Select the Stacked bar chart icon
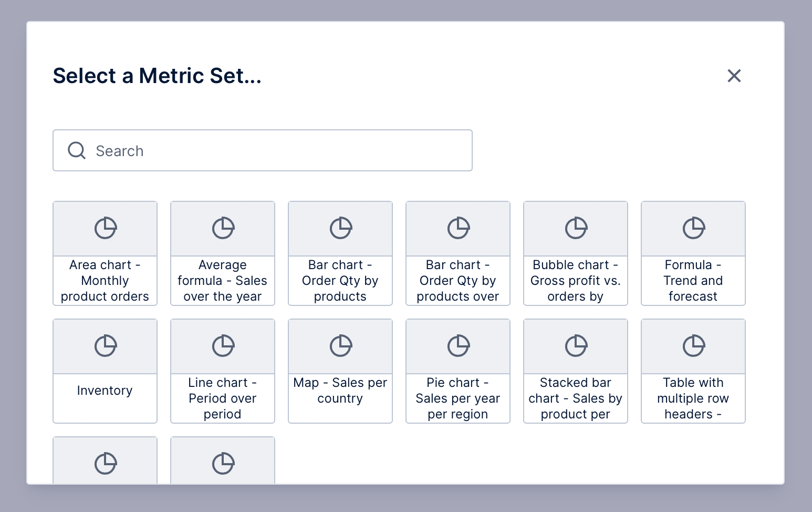This screenshot has width=812, height=512. [576, 346]
